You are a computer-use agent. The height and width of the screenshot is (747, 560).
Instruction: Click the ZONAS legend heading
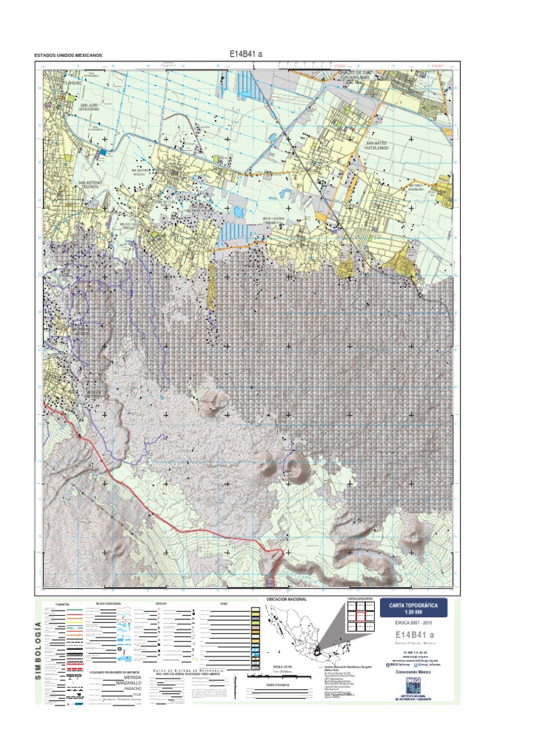pos(224,603)
